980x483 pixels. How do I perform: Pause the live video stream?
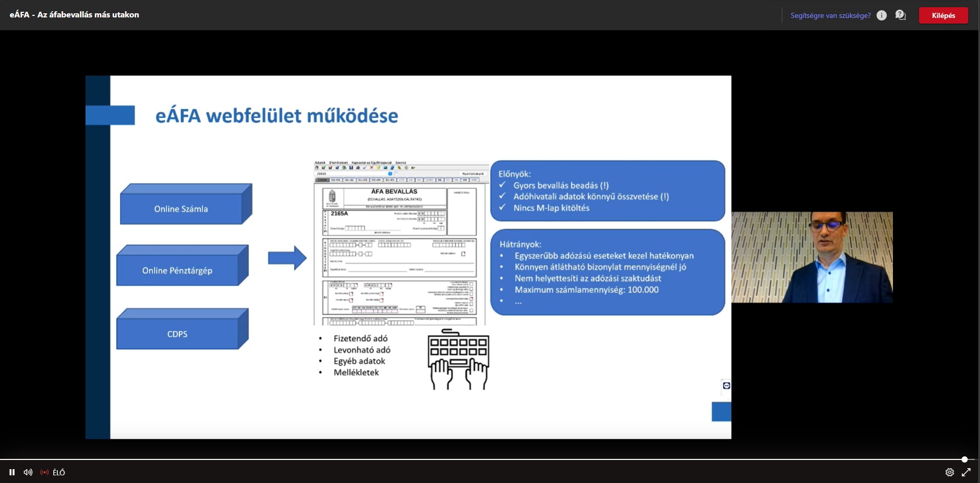[x=12, y=472]
